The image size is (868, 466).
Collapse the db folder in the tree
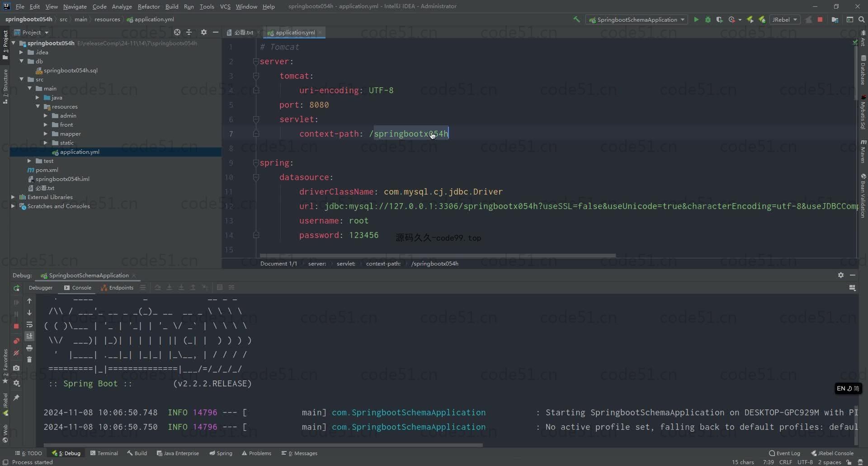21,61
